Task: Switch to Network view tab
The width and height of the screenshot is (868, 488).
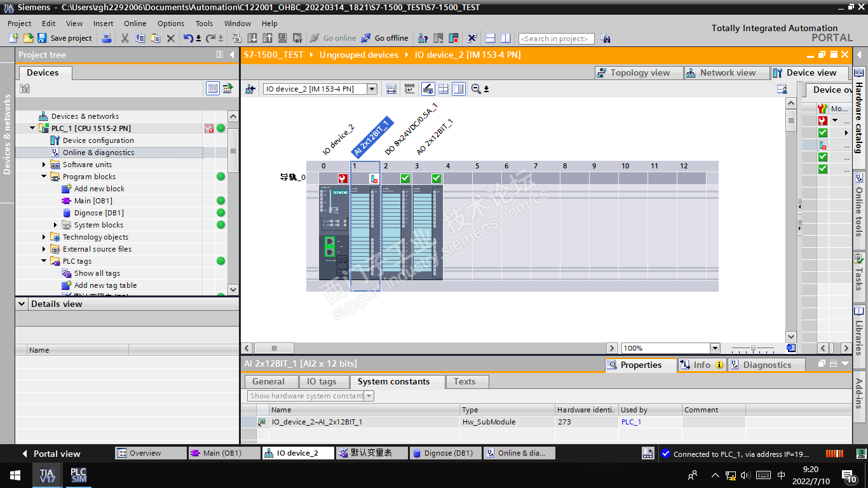Action: (727, 73)
